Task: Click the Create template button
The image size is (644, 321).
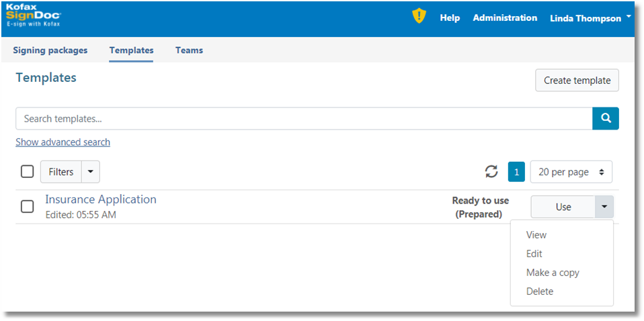Action: [x=577, y=81]
